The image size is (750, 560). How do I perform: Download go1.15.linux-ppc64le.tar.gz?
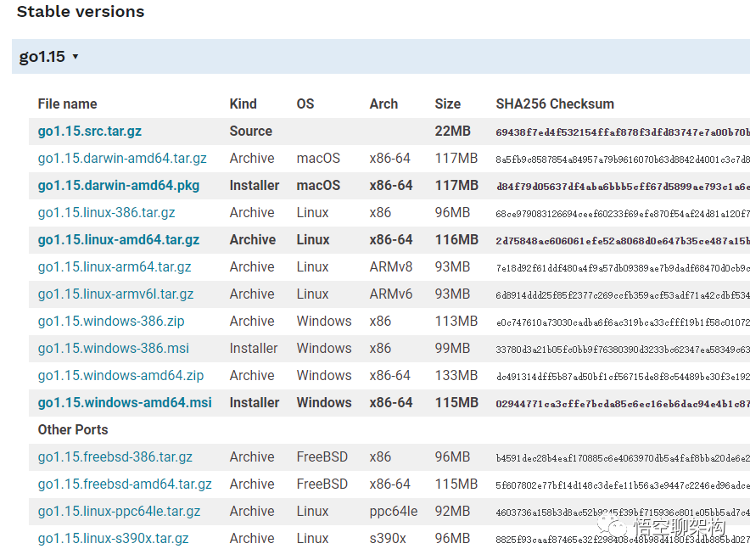[x=119, y=512]
